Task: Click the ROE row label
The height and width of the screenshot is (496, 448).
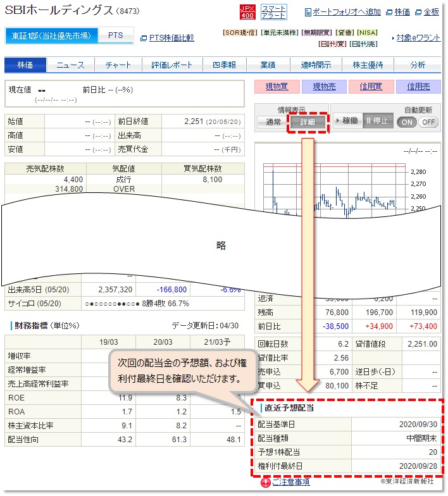Action: [x=16, y=397]
